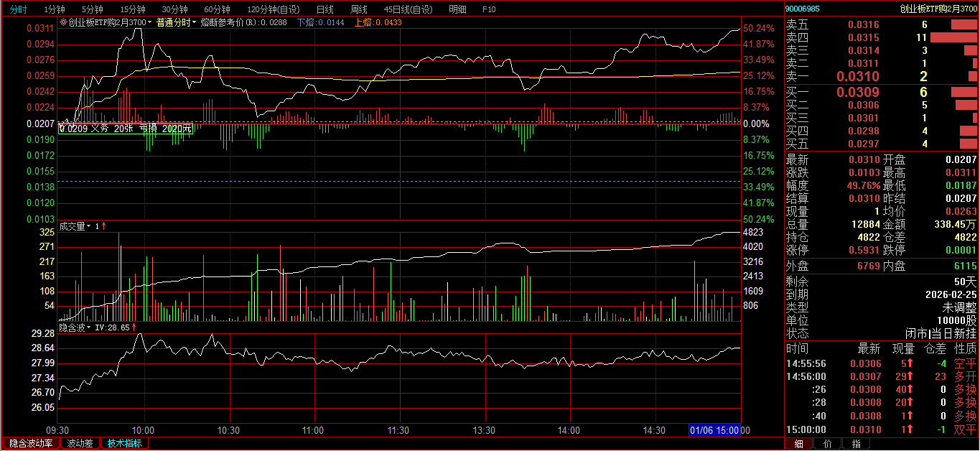Viewport: 980px width, 451px height.
Task: Open the 明细 details view
Action: [457, 9]
